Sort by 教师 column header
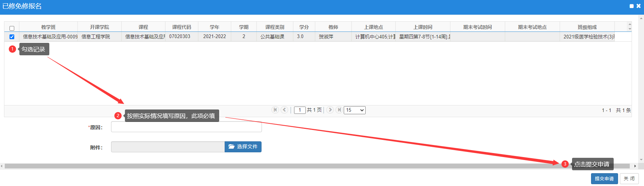 333,27
